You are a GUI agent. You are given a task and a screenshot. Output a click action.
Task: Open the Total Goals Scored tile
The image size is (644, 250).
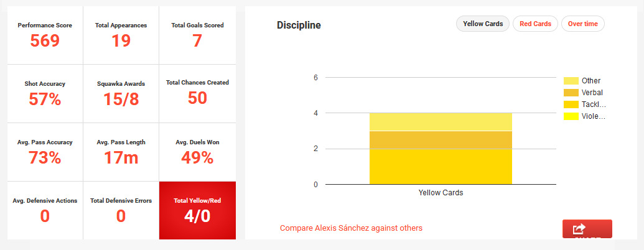pyautogui.click(x=197, y=35)
